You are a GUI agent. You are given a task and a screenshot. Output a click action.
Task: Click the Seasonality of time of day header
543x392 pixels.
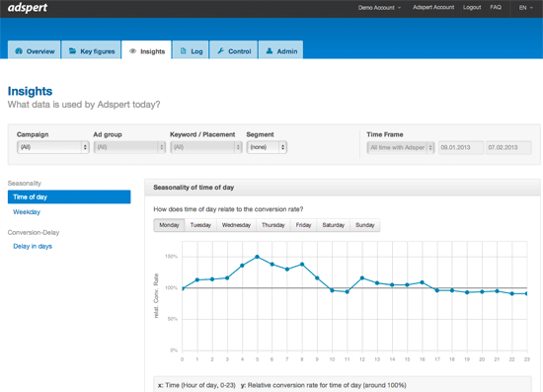(194, 188)
